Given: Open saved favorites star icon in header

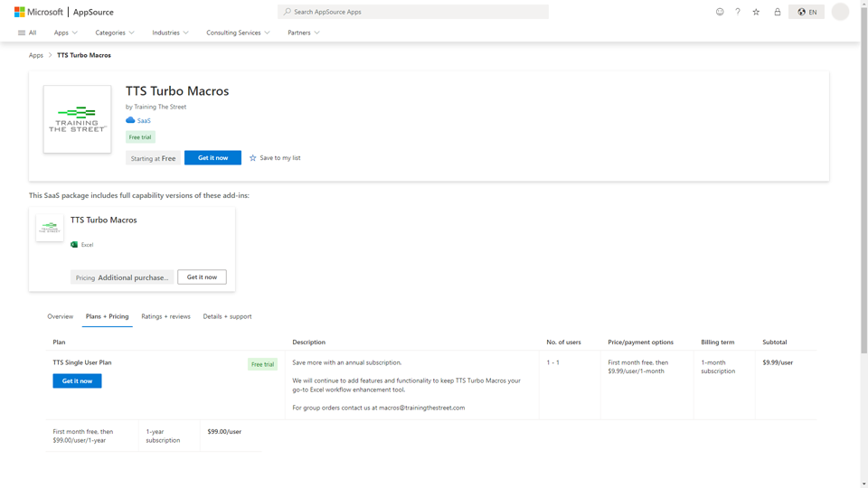Looking at the screenshot, I should coord(756,12).
